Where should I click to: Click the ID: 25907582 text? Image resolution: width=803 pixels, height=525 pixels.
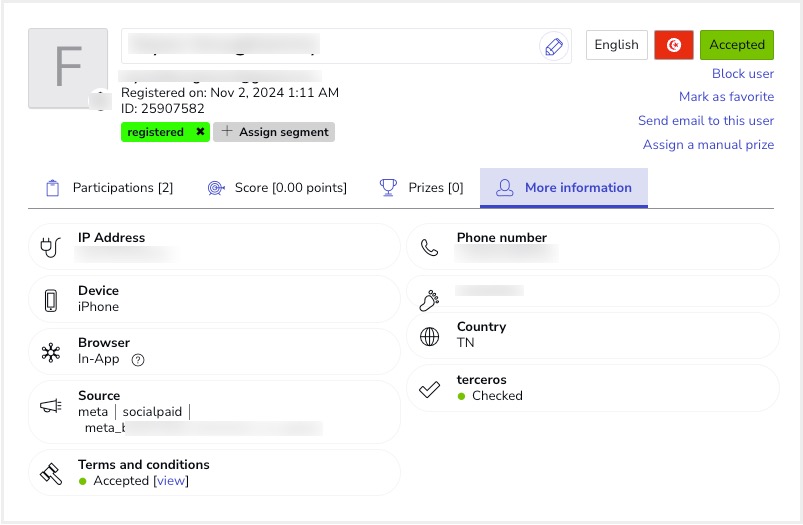tap(162, 109)
